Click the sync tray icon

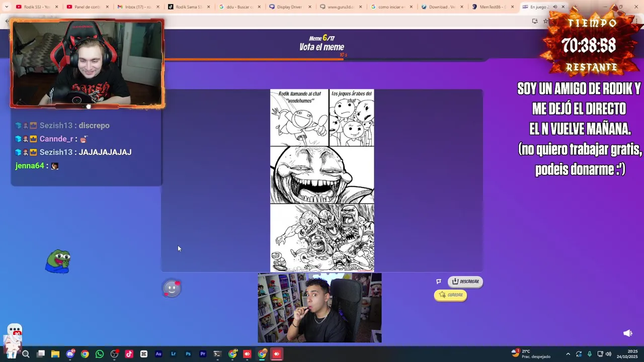click(579, 354)
